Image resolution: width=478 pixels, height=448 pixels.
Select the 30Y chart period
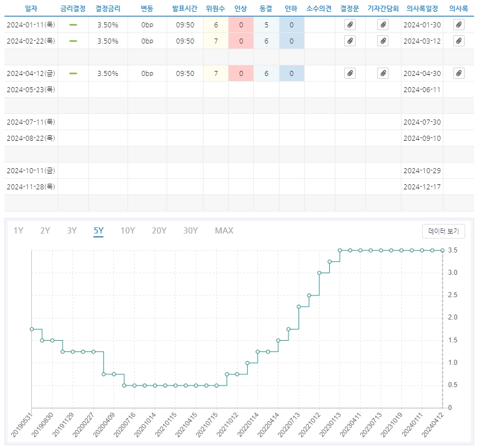tap(191, 231)
